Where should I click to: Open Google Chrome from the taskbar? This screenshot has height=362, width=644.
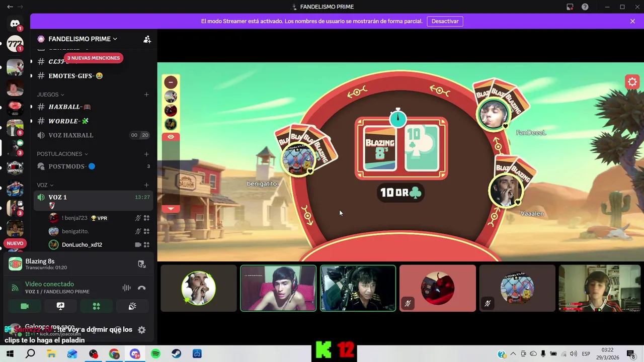click(114, 354)
